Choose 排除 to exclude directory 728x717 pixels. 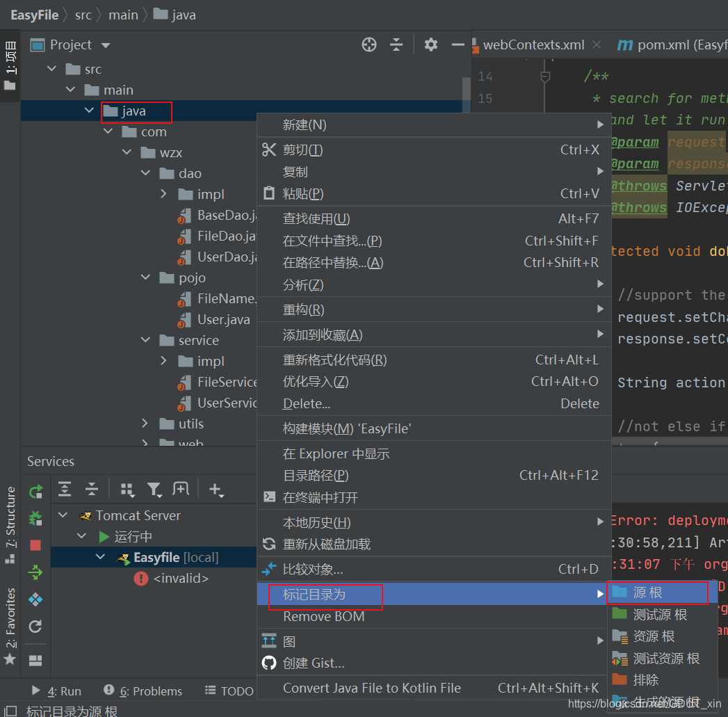pyautogui.click(x=662, y=680)
